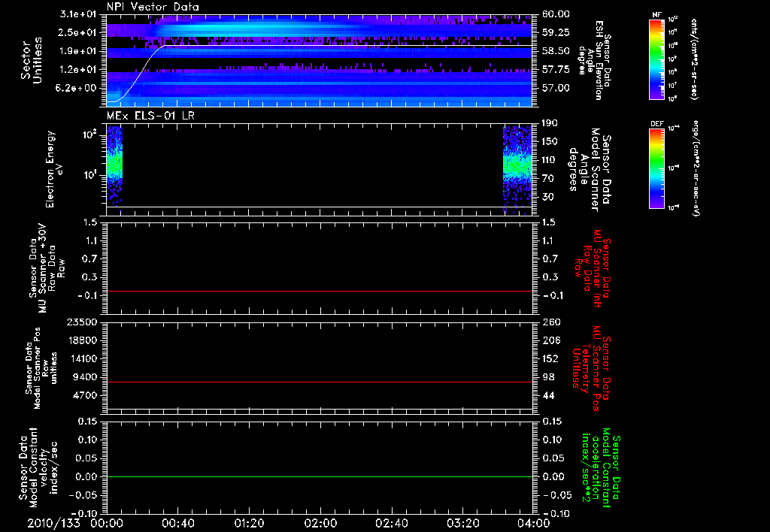Screen dimensions: 770x532
Task: Click the green zero-velocity trace line
Action: point(320,476)
